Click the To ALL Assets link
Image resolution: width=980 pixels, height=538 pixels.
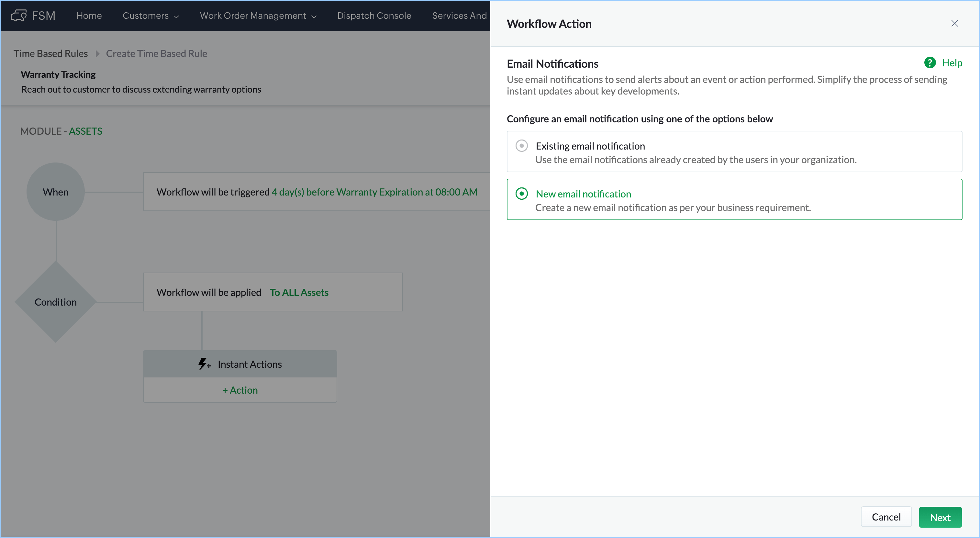(299, 292)
